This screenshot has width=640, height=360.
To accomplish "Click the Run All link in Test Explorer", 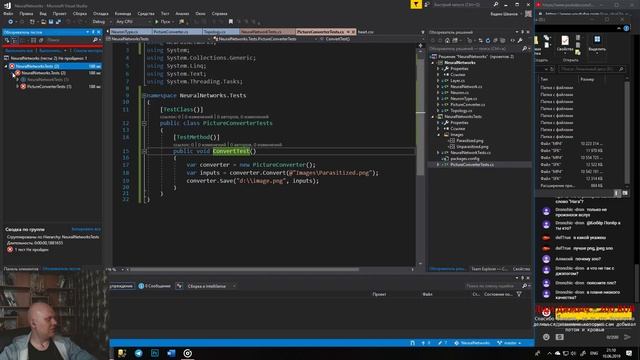I will tap(19, 51).
